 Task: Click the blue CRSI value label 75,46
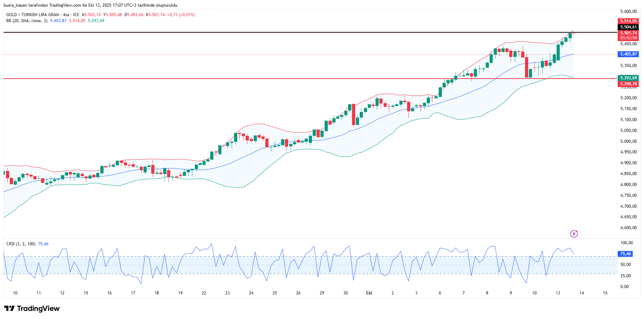[x=625, y=254]
